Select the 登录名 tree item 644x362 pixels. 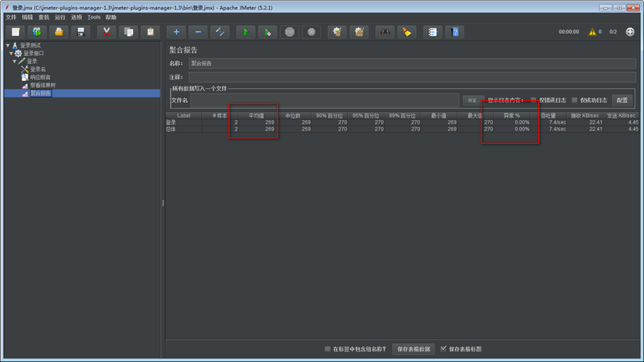(x=38, y=69)
